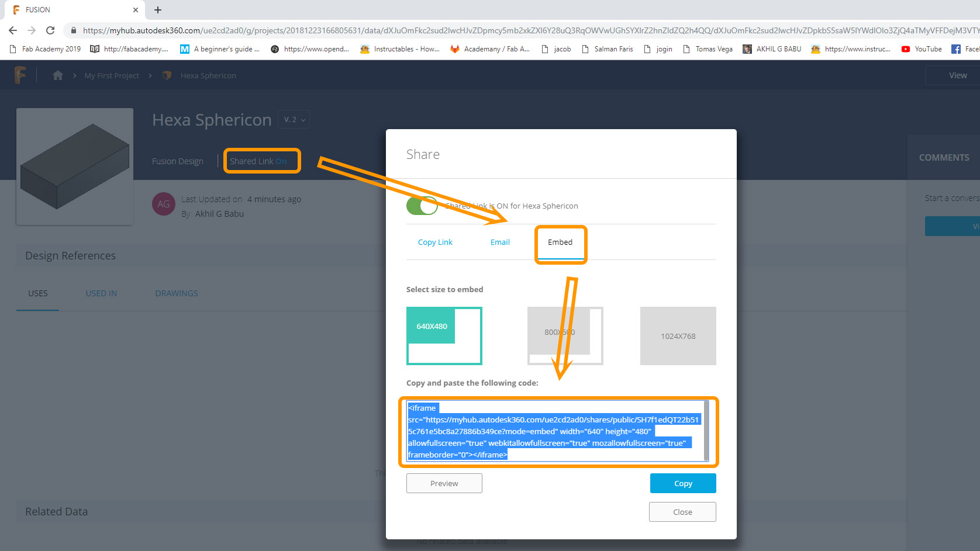Screen dimensions: 980x551
Task: Open the Tomas Vega bookmark
Action: tap(708, 49)
